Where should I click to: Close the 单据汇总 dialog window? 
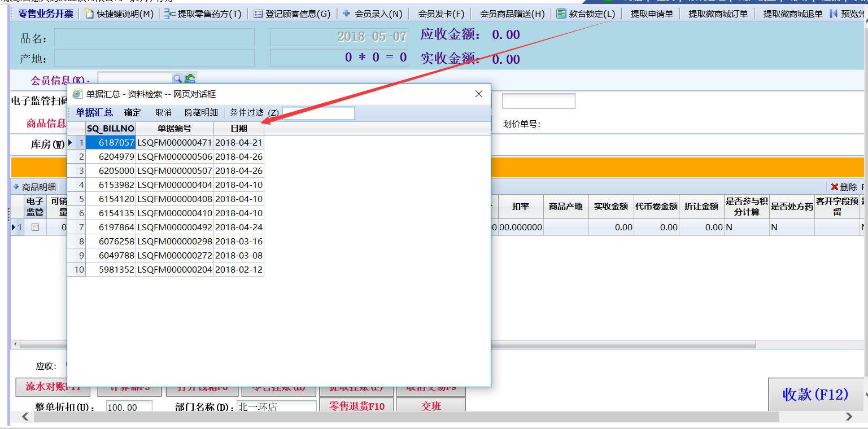pyautogui.click(x=478, y=94)
